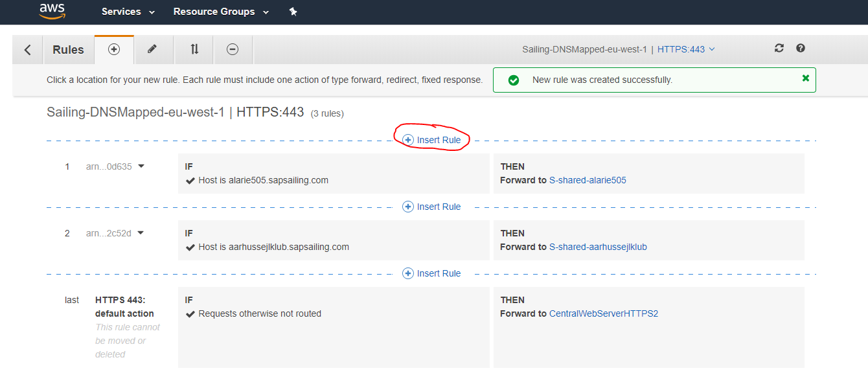868x386 pixels.
Task: Open the Resource Groups dropdown menu
Action: 221,12
